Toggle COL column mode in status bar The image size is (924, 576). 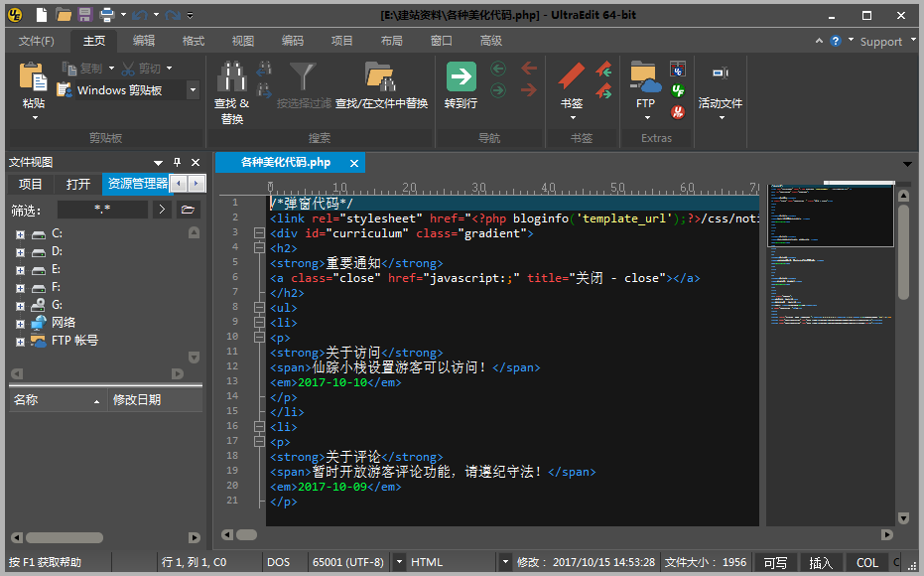point(867,563)
